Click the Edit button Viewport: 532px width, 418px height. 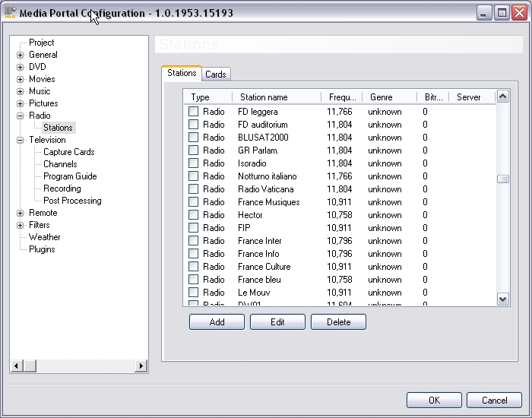[277, 321]
